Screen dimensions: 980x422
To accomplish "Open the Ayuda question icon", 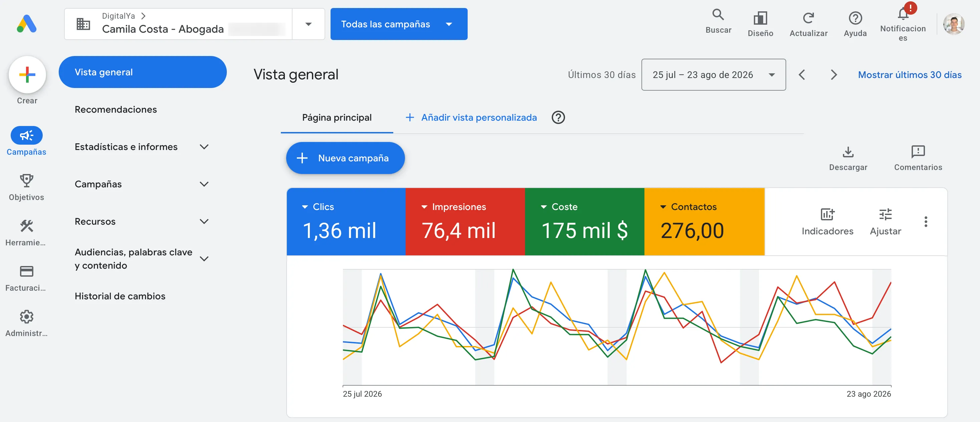I will pos(855,18).
